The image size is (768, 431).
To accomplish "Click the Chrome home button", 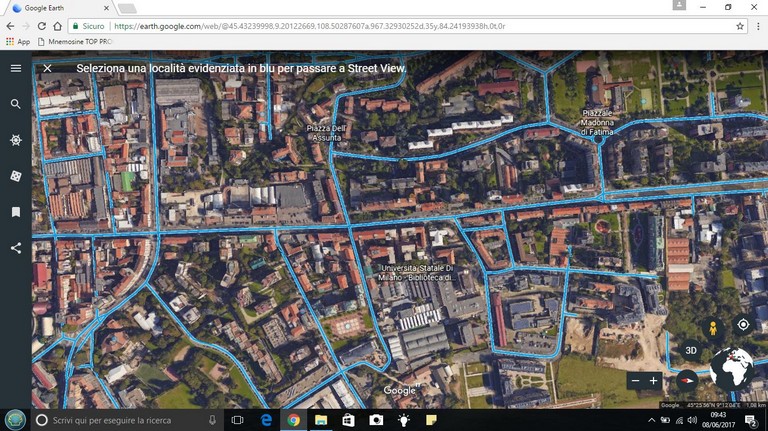I will (x=57, y=26).
